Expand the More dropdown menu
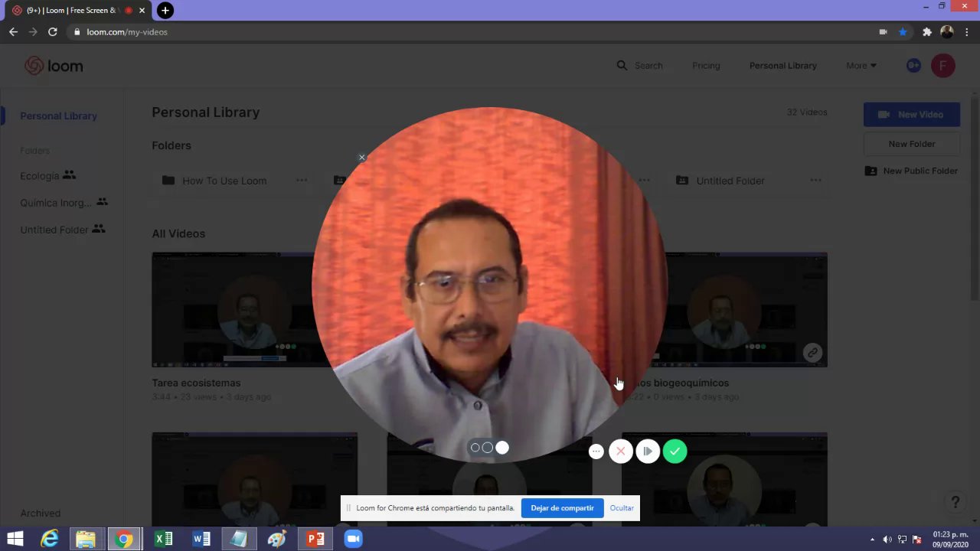Screen dimensions: 980x551 coord(861,66)
